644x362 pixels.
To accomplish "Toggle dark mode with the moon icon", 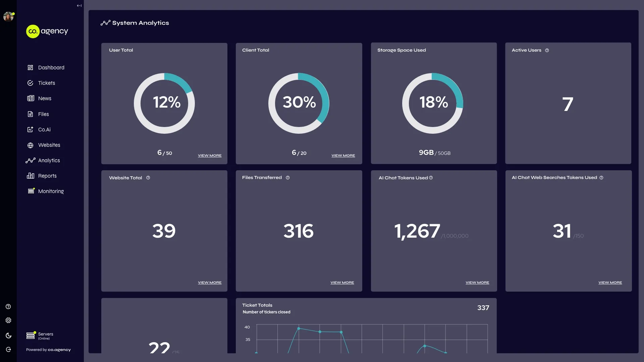I will [8, 336].
